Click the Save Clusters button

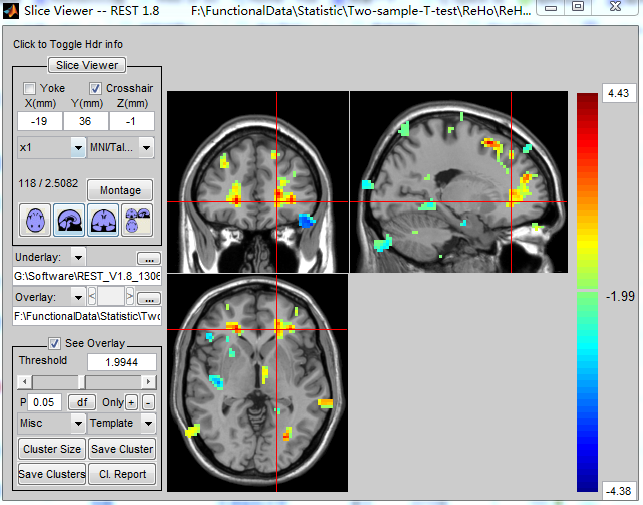pyautogui.click(x=52, y=474)
